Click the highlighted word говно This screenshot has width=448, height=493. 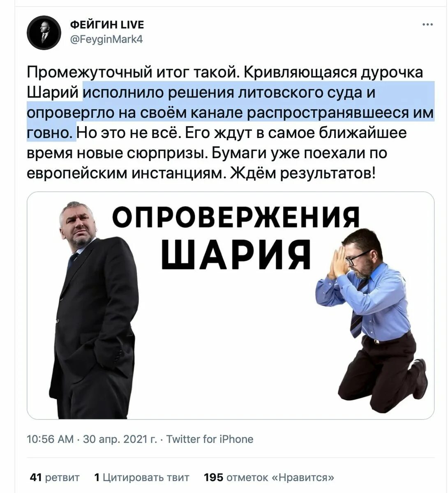(x=50, y=132)
